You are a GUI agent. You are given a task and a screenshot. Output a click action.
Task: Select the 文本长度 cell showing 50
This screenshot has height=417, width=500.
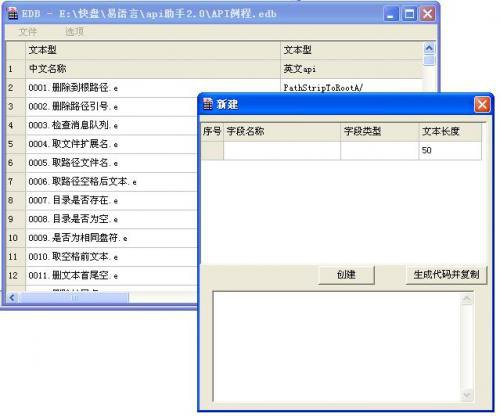click(450, 151)
